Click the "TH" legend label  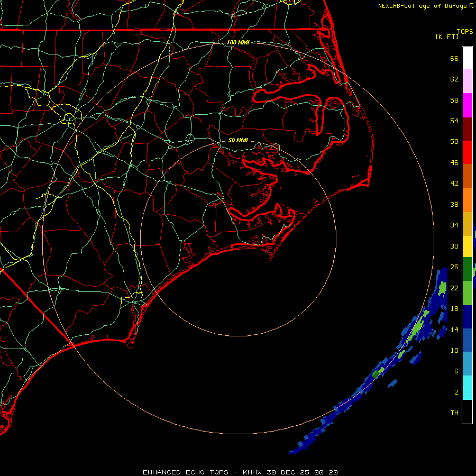454,413
